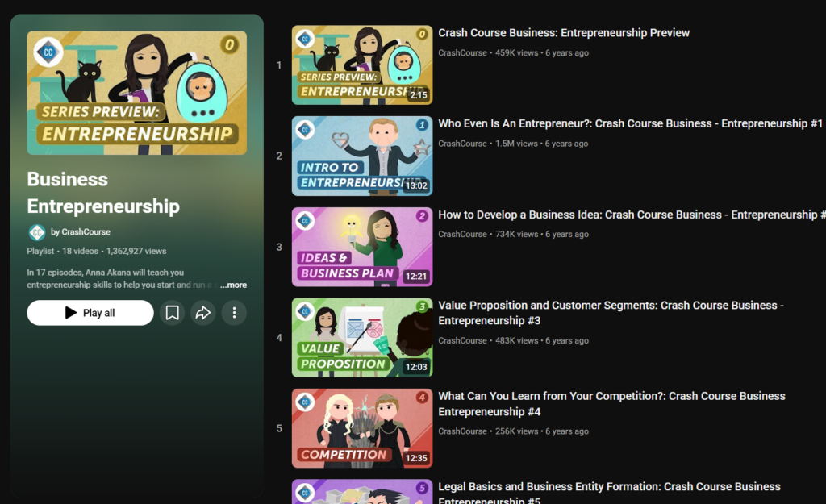Screen dimensions: 826x504
Task: Open 'What Can You Learn from Your Competition?' title
Action: (x=611, y=403)
